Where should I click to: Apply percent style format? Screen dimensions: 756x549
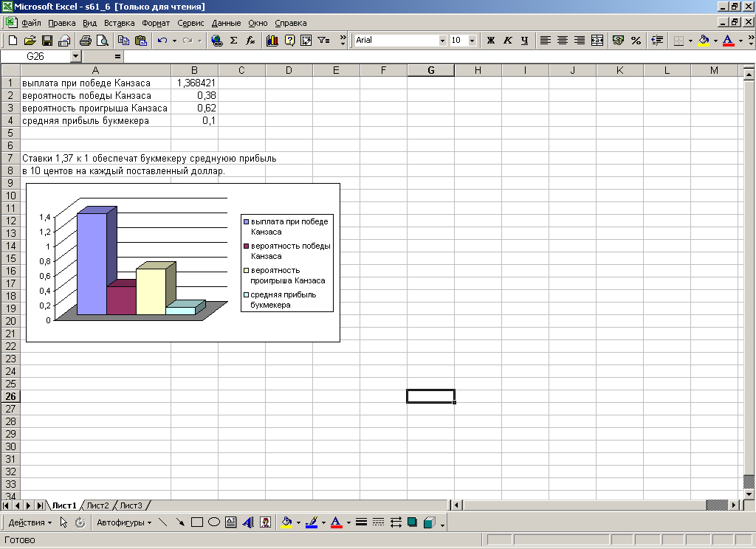pyautogui.click(x=636, y=41)
